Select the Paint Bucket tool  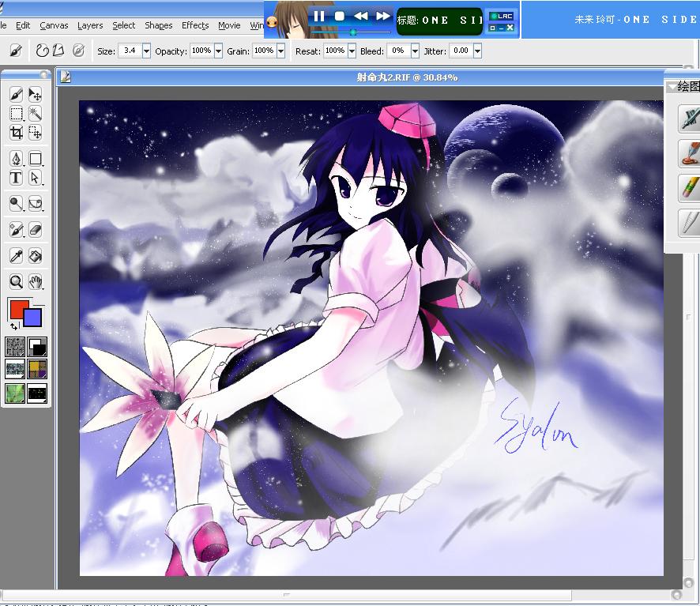pyautogui.click(x=35, y=256)
